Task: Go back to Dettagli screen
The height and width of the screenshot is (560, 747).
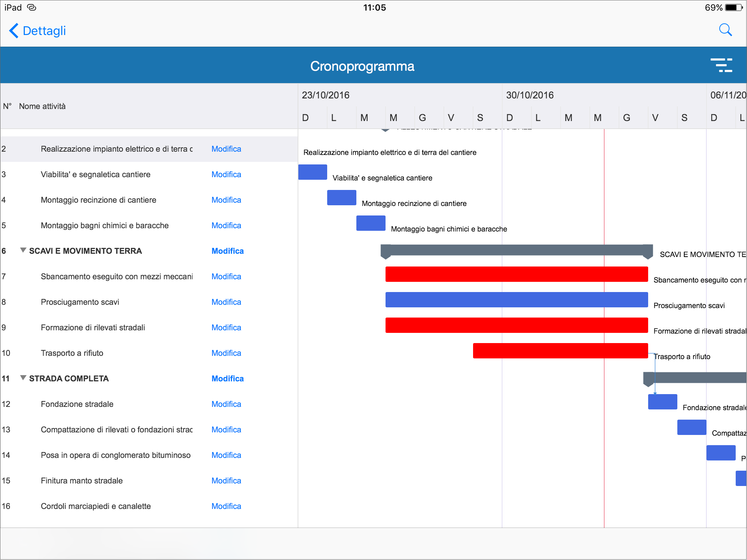Action: pos(44,31)
